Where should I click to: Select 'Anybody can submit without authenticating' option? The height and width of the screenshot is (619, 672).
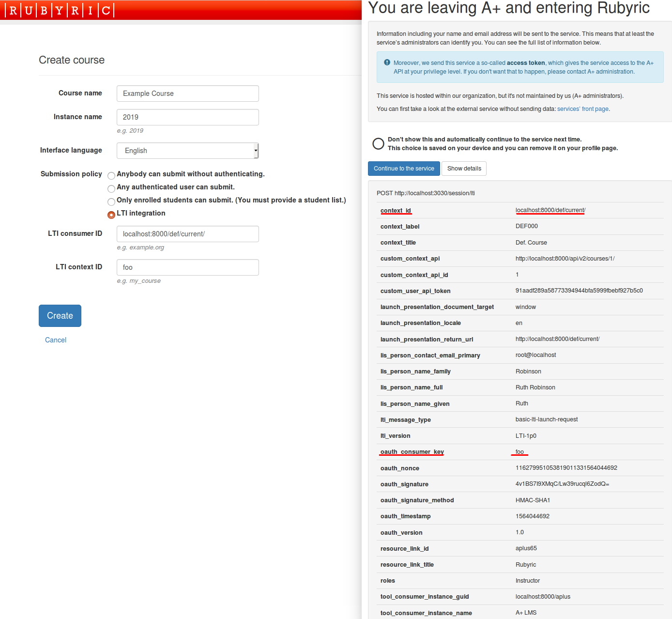click(x=111, y=175)
